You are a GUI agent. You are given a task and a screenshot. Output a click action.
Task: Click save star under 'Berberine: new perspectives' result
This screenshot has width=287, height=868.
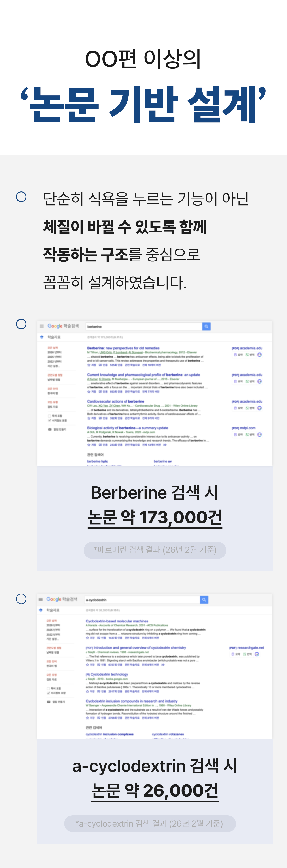(x=89, y=365)
